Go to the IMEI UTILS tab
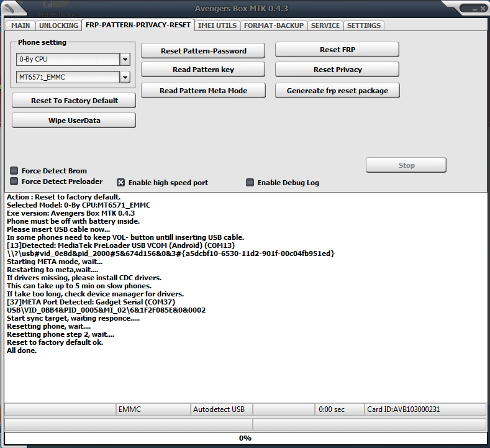This screenshot has width=490, height=448. click(x=217, y=25)
